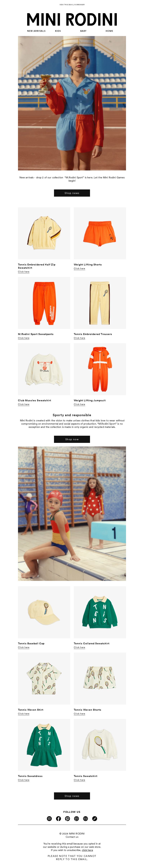Click the first Shop news button
Screen dimensions: 144x868
click(x=72, y=193)
